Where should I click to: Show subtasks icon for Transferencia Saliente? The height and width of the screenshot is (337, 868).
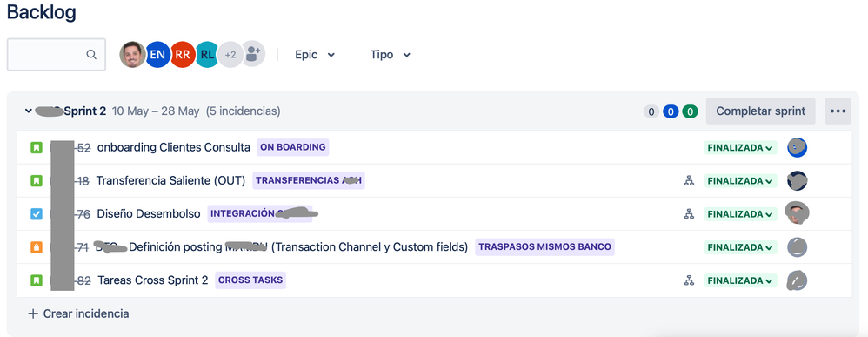click(x=689, y=181)
